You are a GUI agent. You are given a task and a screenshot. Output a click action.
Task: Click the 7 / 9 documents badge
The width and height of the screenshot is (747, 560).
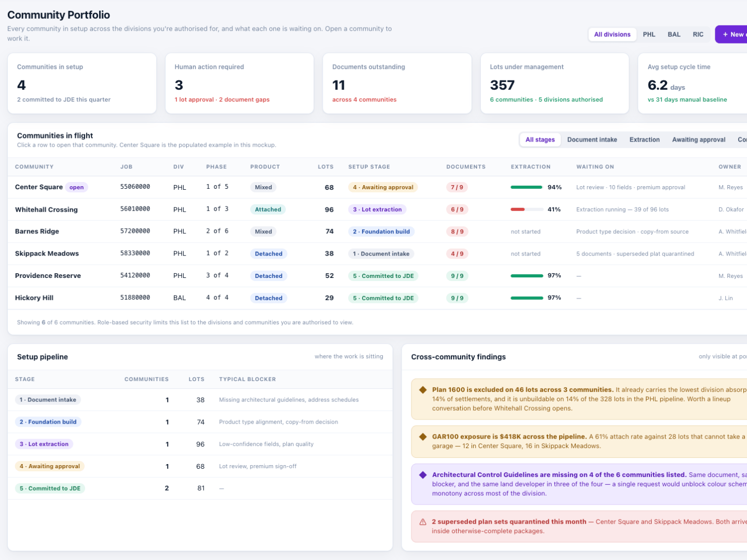pos(457,188)
